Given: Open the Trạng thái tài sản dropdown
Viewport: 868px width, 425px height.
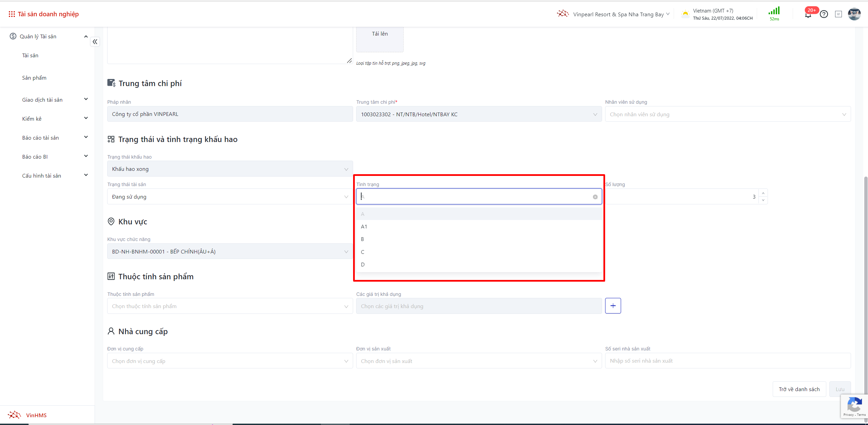Looking at the screenshot, I should [x=230, y=197].
